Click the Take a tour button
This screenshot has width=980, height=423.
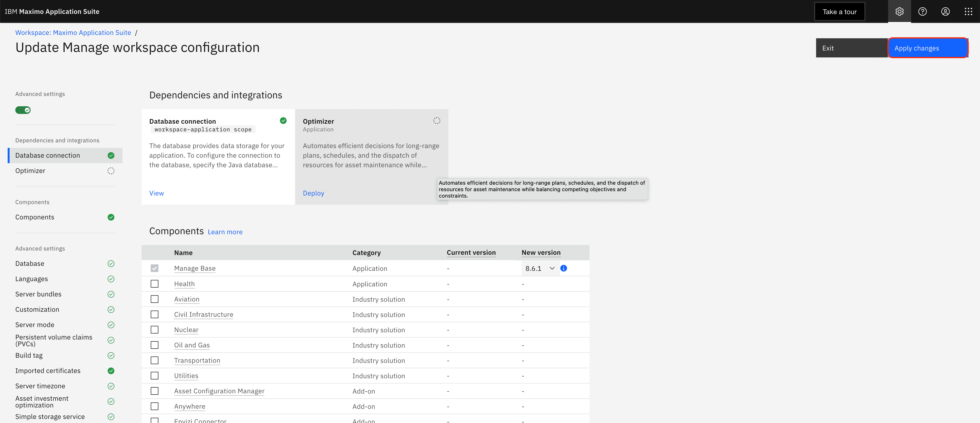[x=840, y=11]
